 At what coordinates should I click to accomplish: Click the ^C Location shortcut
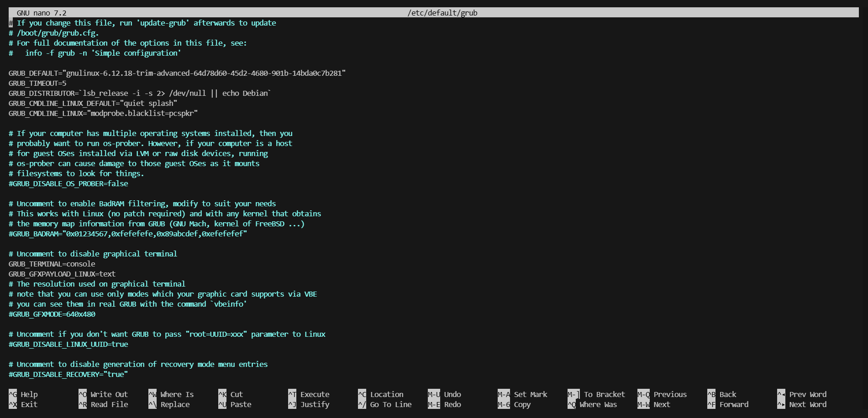pyautogui.click(x=381, y=394)
